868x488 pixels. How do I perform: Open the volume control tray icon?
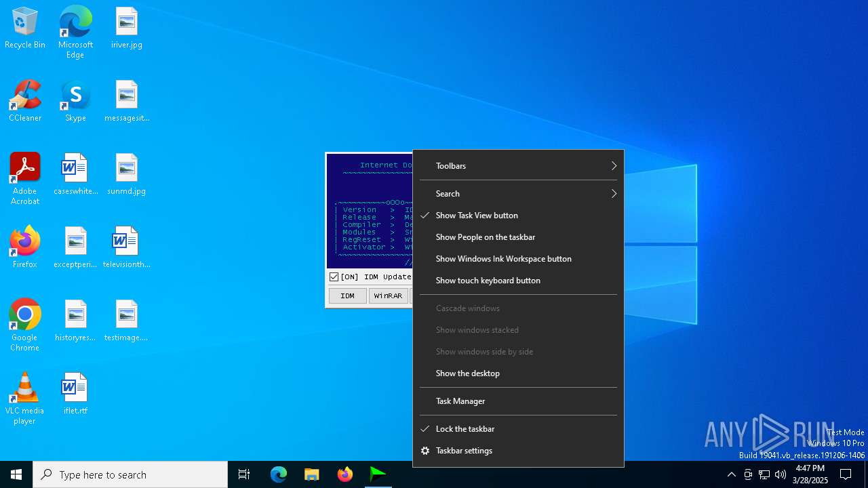(x=781, y=474)
